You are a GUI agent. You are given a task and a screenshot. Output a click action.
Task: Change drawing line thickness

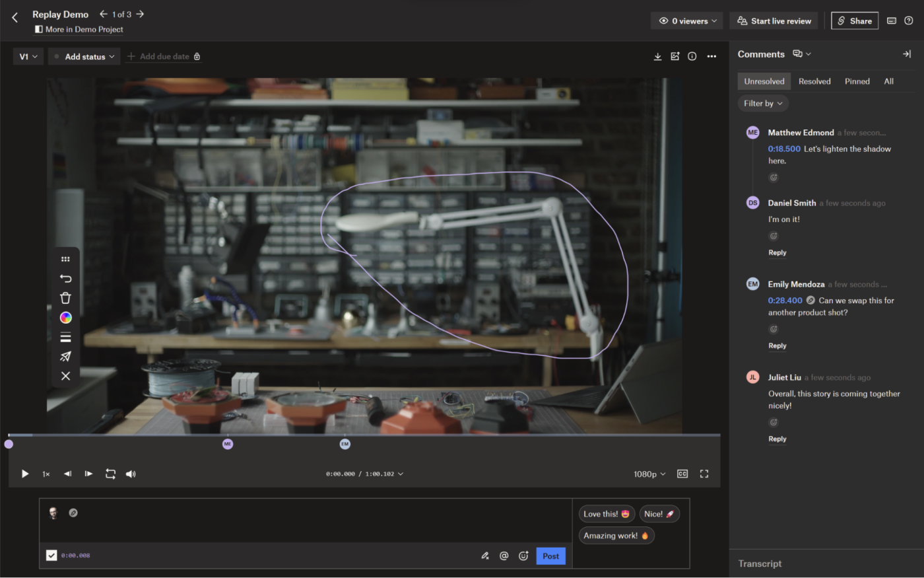click(65, 338)
